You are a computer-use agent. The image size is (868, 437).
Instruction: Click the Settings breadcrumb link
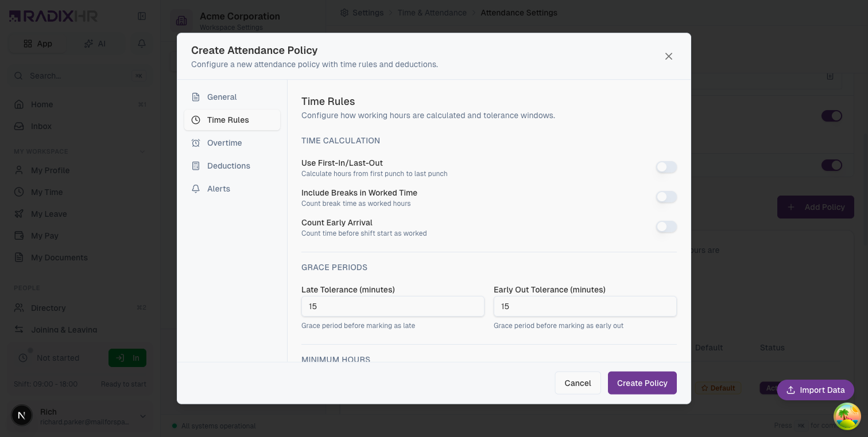click(x=368, y=13)
